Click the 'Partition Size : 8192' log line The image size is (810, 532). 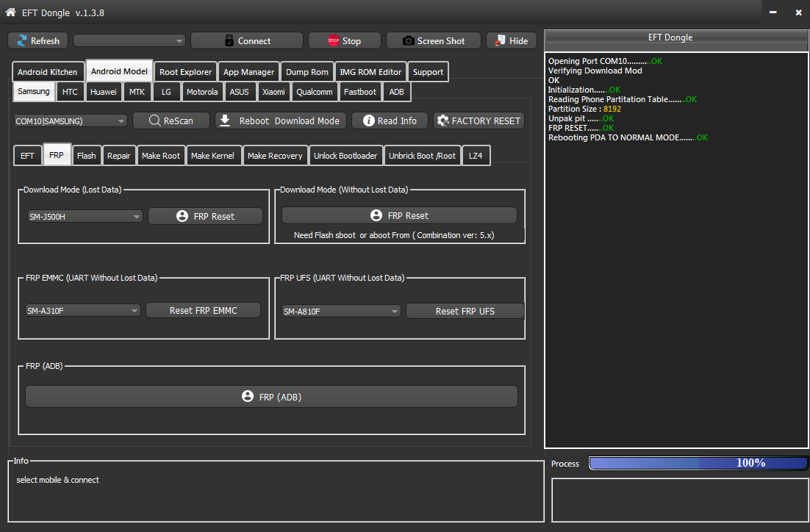pyautogui.click(x=584, y=109)
